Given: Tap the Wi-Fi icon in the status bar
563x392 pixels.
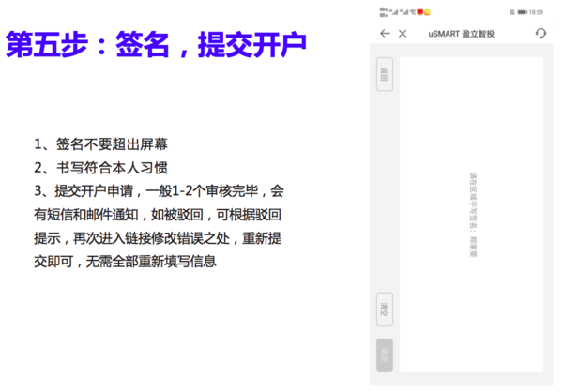Looking at the screenshot, I should (x=413, y=12).
